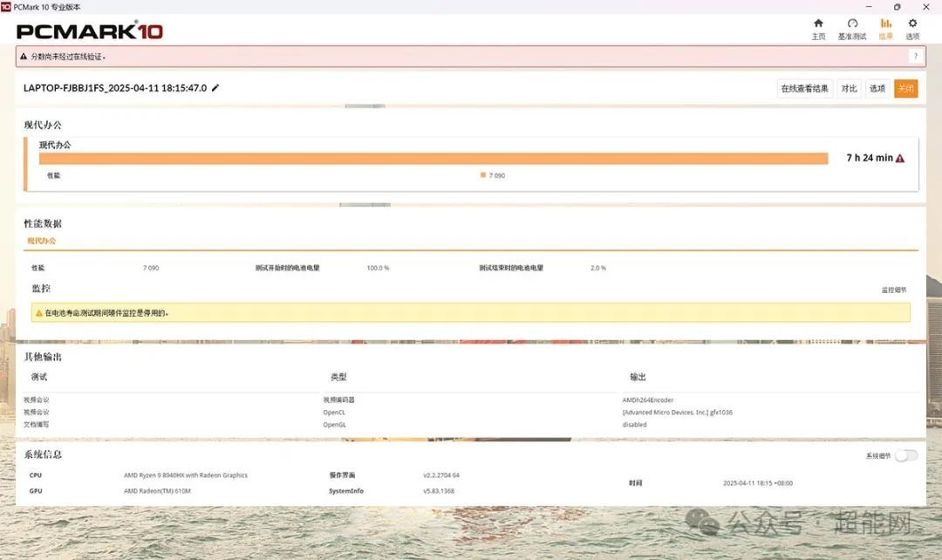Click the orange Close (关闭) button
Image resolution: width=942 pixels, height=560 pixels.
[905, 88]
